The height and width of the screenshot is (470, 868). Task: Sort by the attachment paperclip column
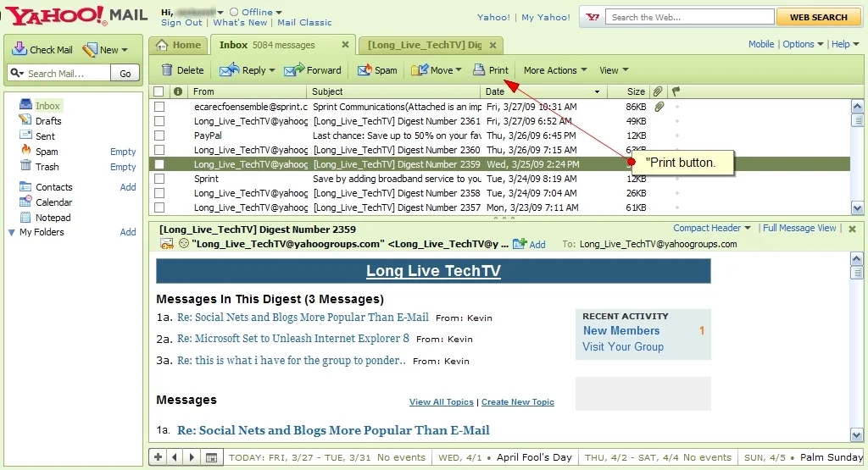tap(658, 91)
